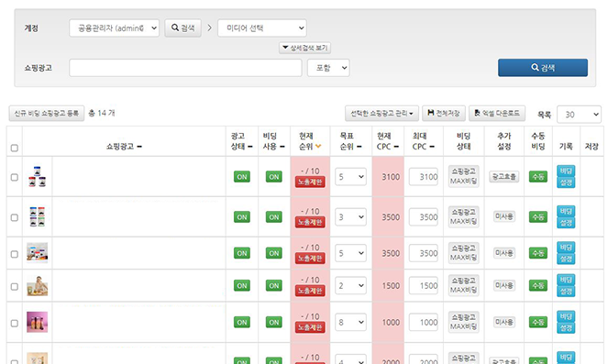This screenshot has width=608, height=364.
Task: Open target rank dropdown showing 2
Action: [x=350, y=286]
